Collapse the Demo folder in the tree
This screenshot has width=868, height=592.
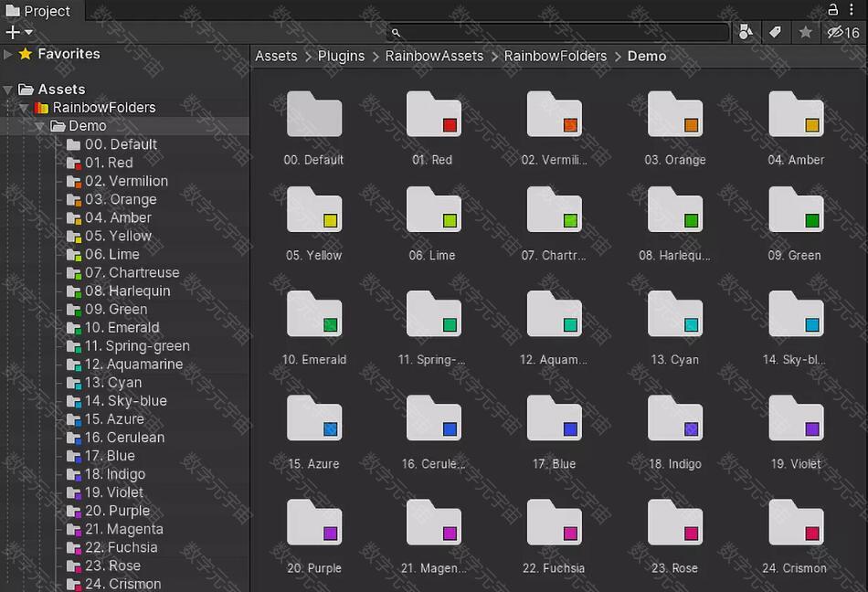[40, 126]
